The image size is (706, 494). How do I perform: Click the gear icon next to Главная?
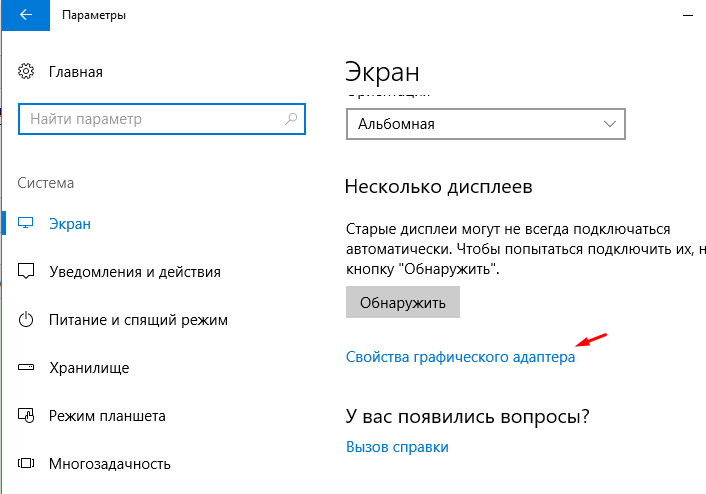pyautogui.click(x=26, y=71)
